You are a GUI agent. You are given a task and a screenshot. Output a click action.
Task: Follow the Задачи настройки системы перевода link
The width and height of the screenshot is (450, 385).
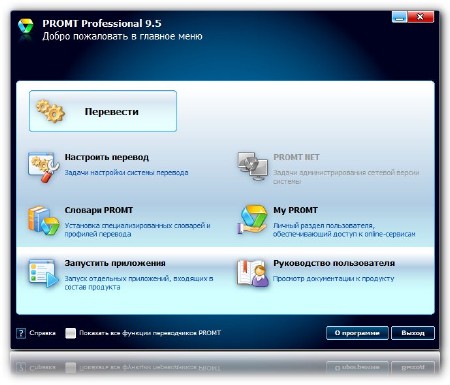[x=126, y=173]
